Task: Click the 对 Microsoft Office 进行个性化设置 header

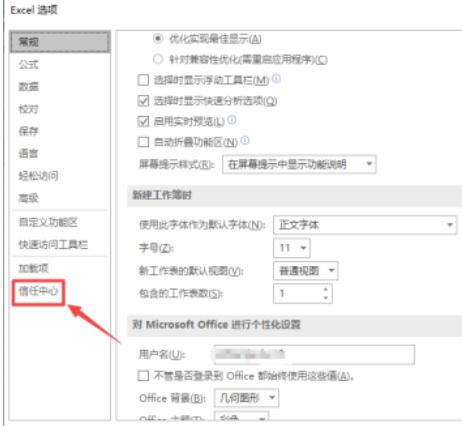Action: tap(217, 324)
